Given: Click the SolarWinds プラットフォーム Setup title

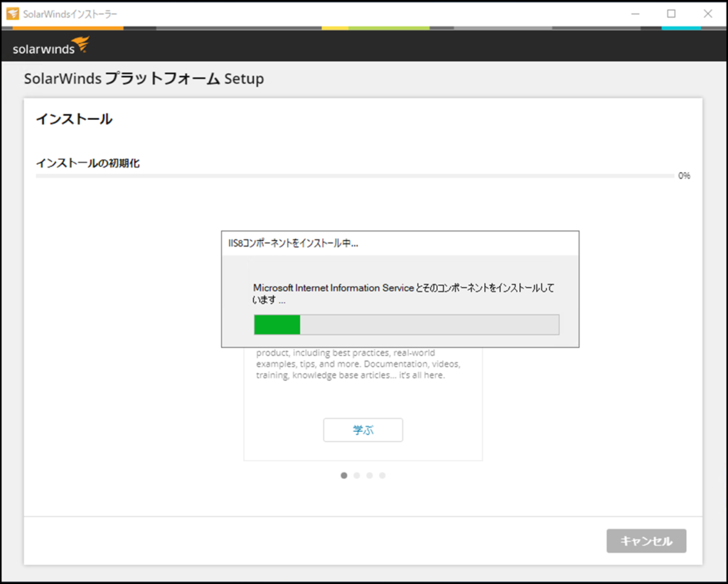Looking at the screenshot, I should click(x=144, y=78).
